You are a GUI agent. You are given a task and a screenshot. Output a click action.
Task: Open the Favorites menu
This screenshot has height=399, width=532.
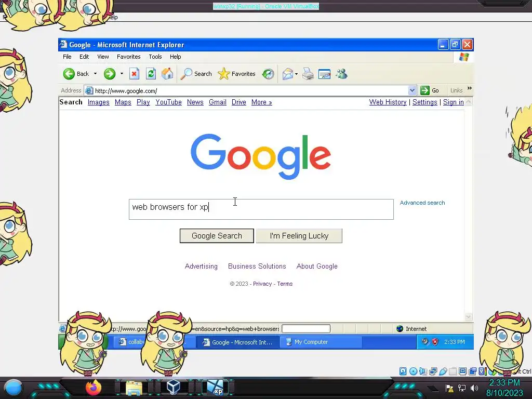129,57
